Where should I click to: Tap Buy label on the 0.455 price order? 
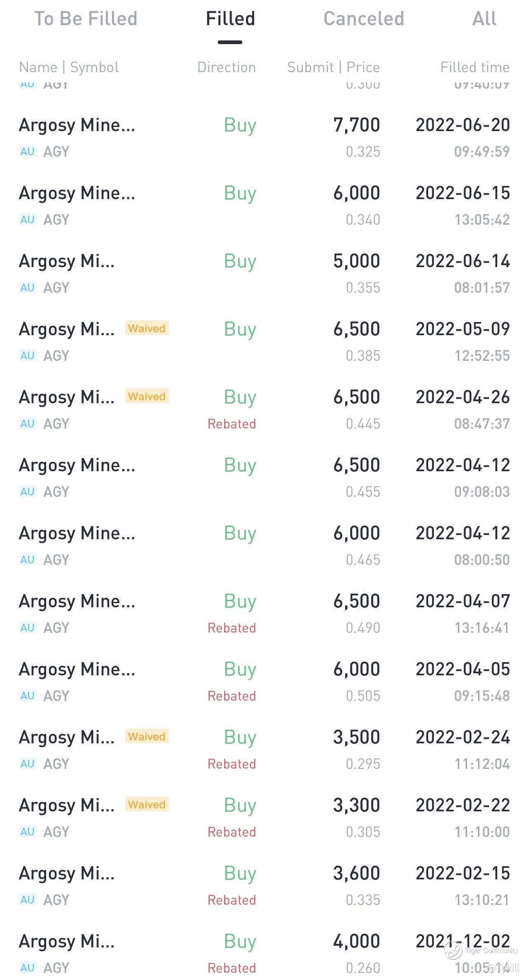click(x=240, y=465)
